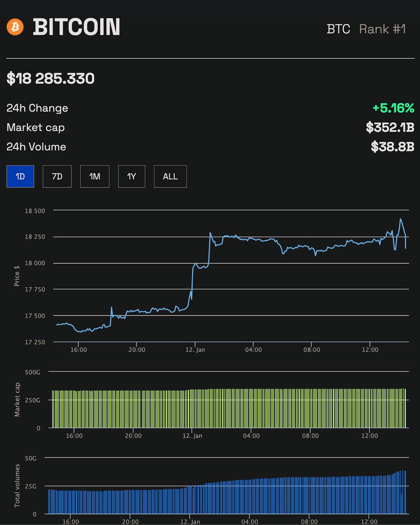420x525 pixels.
Task: Click the 50G total volumes axis label
Action: click(31, 458)
